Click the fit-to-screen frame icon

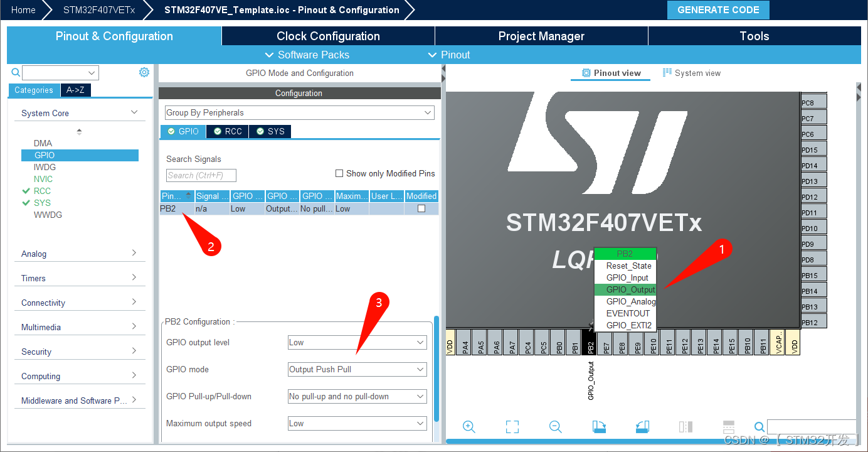pos(512,427)
